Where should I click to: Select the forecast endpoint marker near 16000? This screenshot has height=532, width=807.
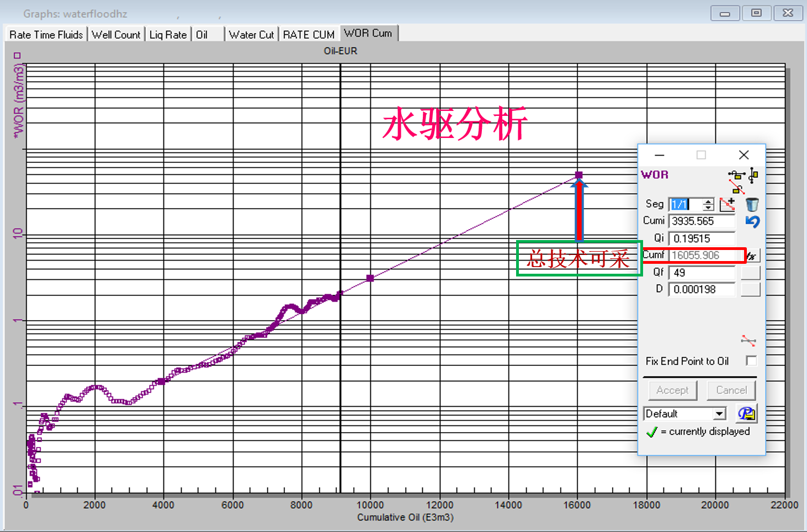(x=578, y=175)
